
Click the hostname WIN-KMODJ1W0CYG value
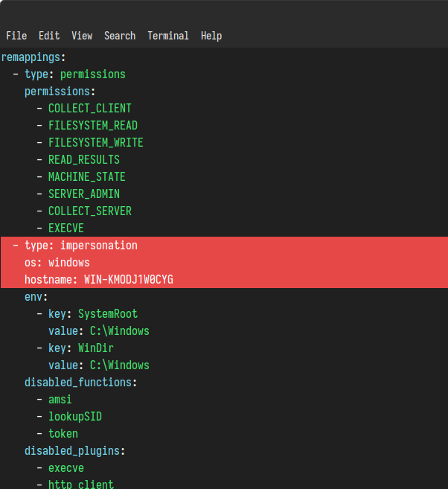coord(128,280)
